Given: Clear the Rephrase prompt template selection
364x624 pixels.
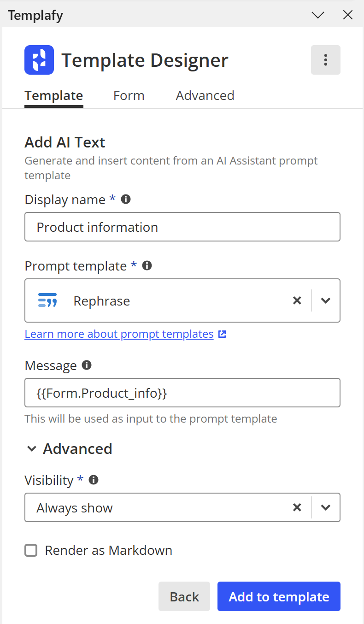Looking at the screenshot, I should tap(297, 300).
